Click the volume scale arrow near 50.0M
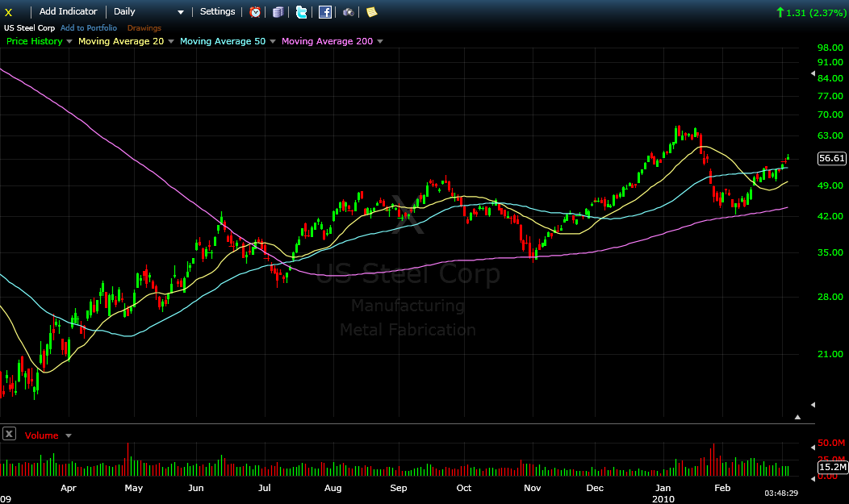This screenshot has width=849, height=504. (x=813, y=448)
